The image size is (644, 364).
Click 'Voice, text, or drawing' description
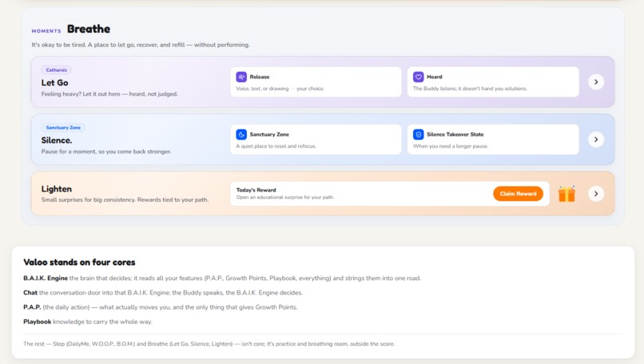[x=280, y=89]
